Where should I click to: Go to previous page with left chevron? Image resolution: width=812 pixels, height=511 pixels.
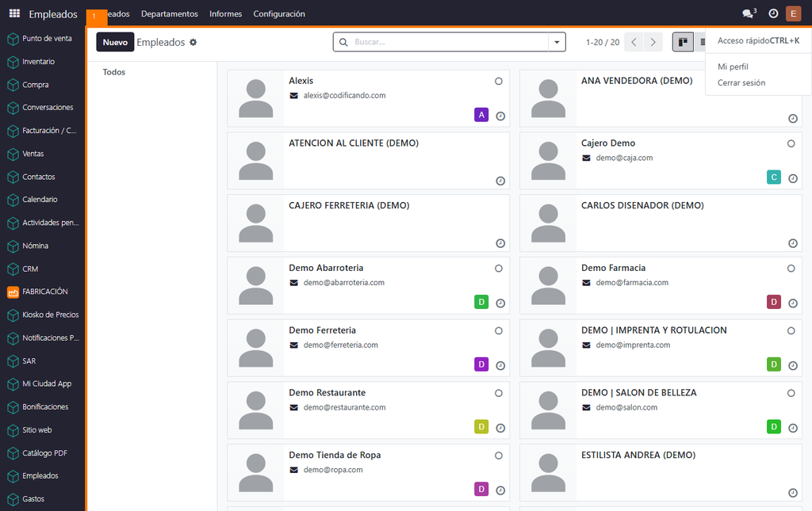[x=634, y=42]
